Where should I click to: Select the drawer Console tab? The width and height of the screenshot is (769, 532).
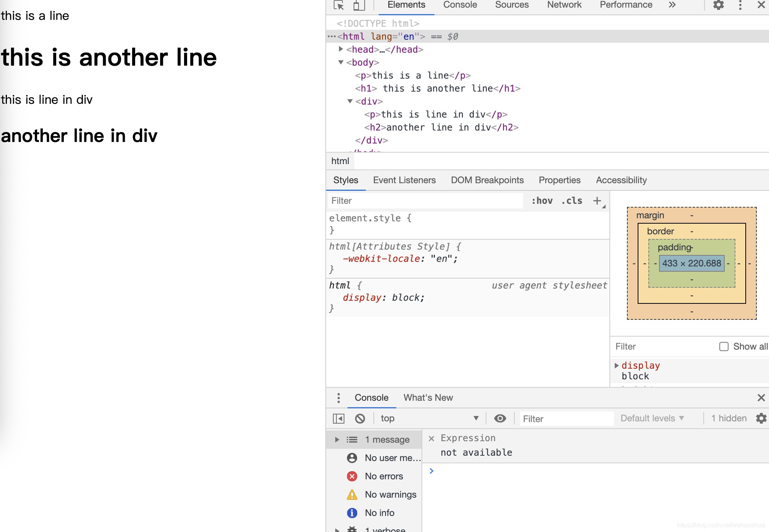click(372, 398)
